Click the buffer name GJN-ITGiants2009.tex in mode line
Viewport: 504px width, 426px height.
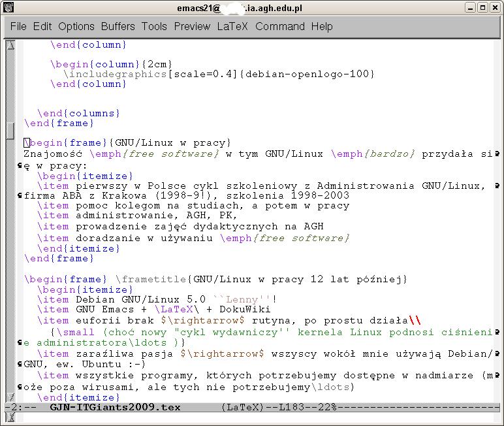tap(115, 407)
